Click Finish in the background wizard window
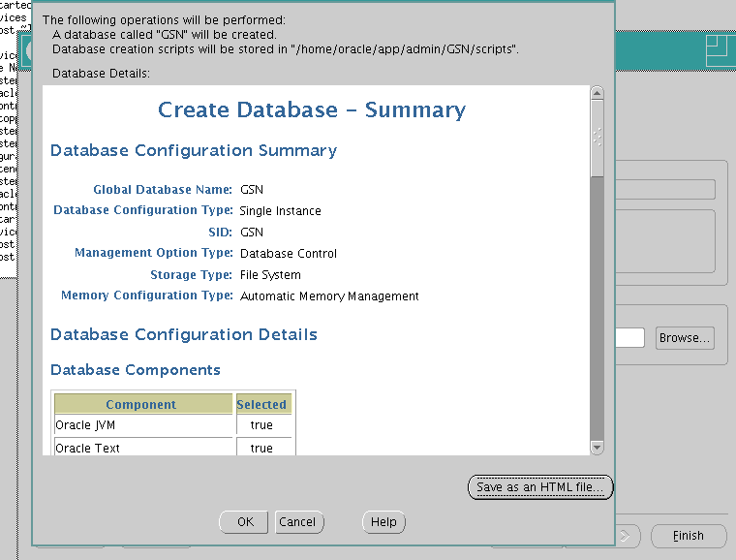 tap(689, 536)
